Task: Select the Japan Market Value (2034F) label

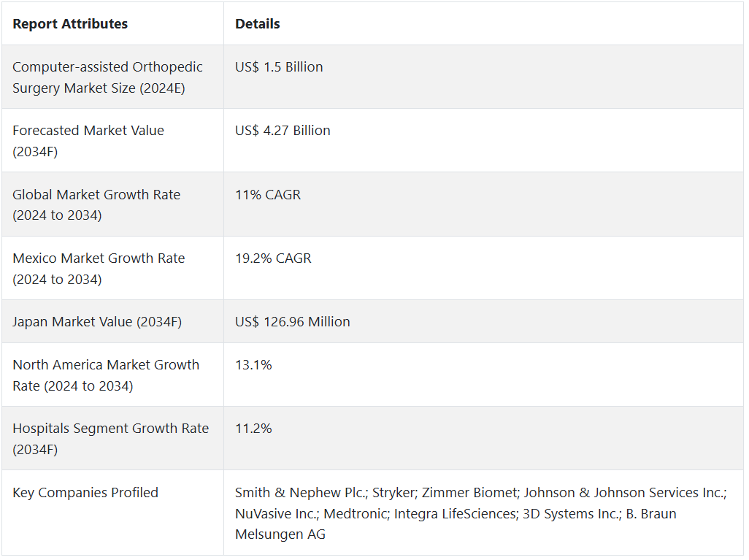Action: pyautogui.click(x=97, y=322)
